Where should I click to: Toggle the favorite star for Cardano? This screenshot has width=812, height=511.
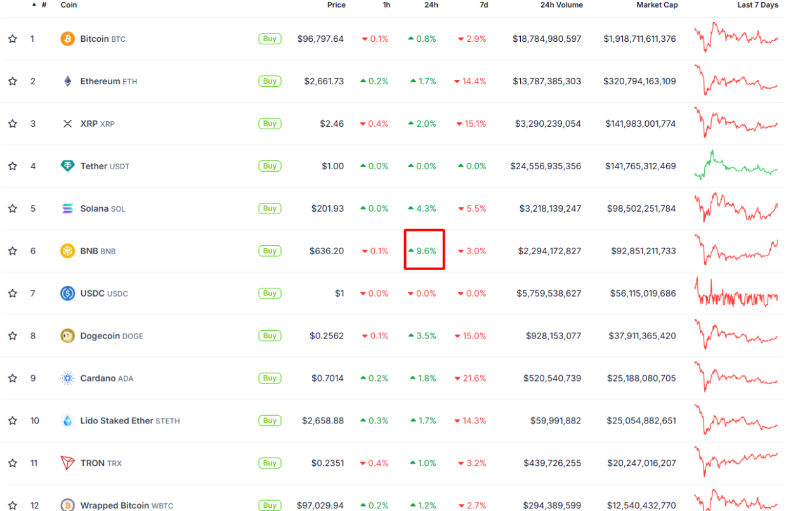click(13, 378)
